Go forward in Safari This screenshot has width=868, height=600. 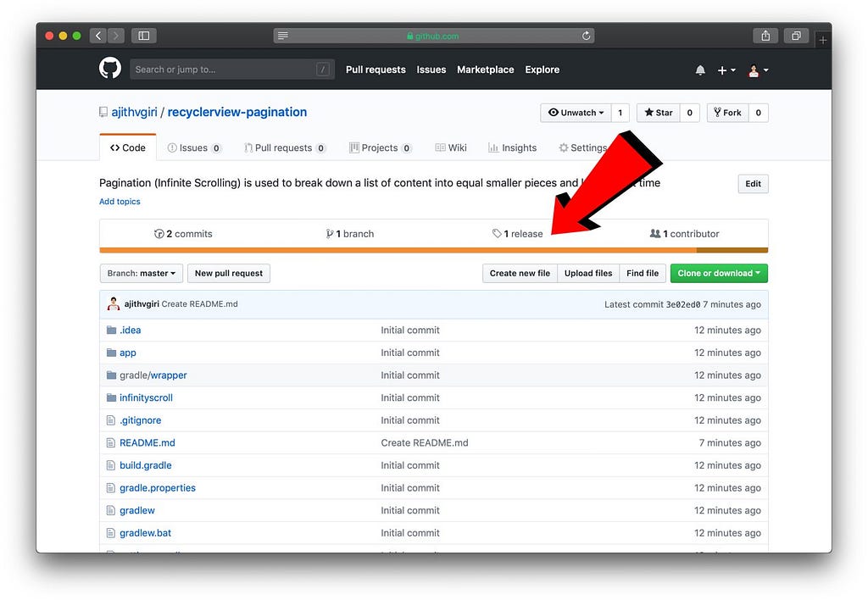pos(115,36)
